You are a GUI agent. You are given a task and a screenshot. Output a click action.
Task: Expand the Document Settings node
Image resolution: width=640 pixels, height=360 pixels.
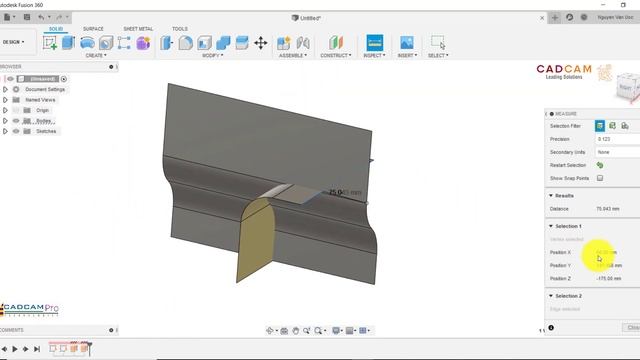tap(5, 89)
